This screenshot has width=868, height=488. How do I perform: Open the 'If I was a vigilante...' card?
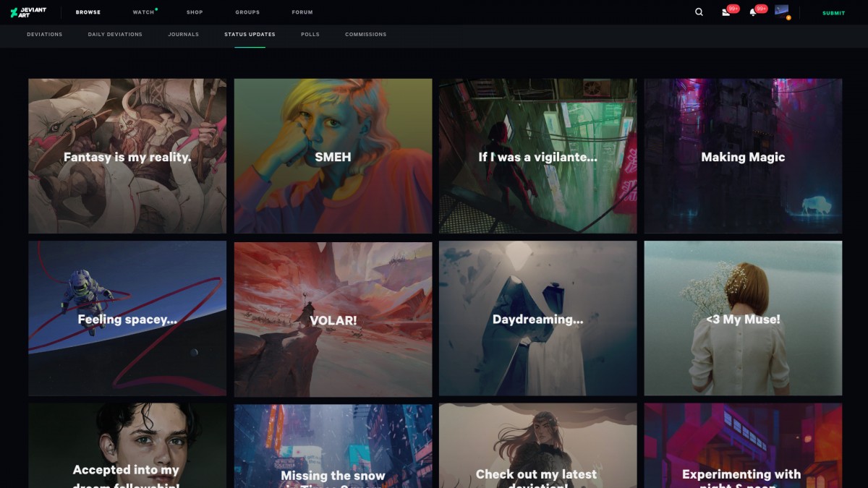(538, 156)
